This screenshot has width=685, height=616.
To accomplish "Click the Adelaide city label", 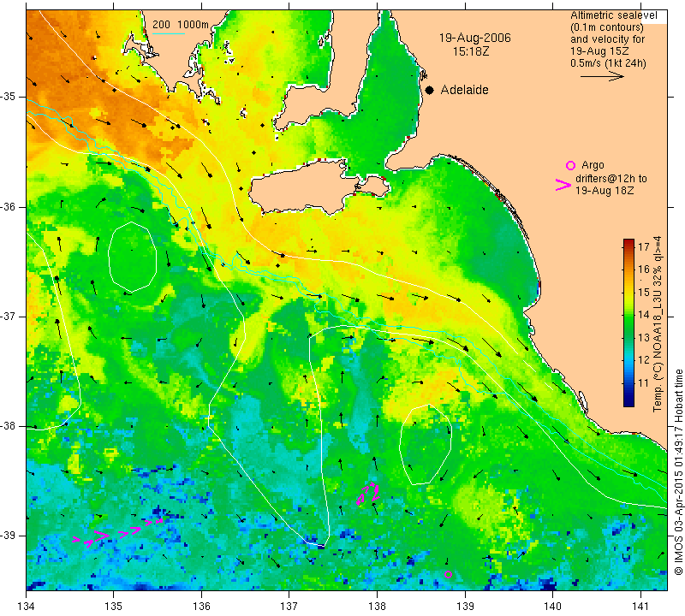I will (x=464, y=90).
